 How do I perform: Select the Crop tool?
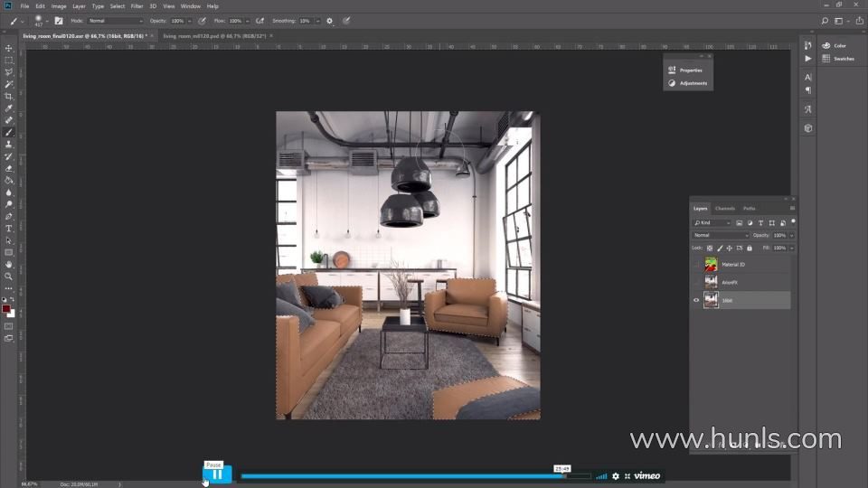coord(9,96)
